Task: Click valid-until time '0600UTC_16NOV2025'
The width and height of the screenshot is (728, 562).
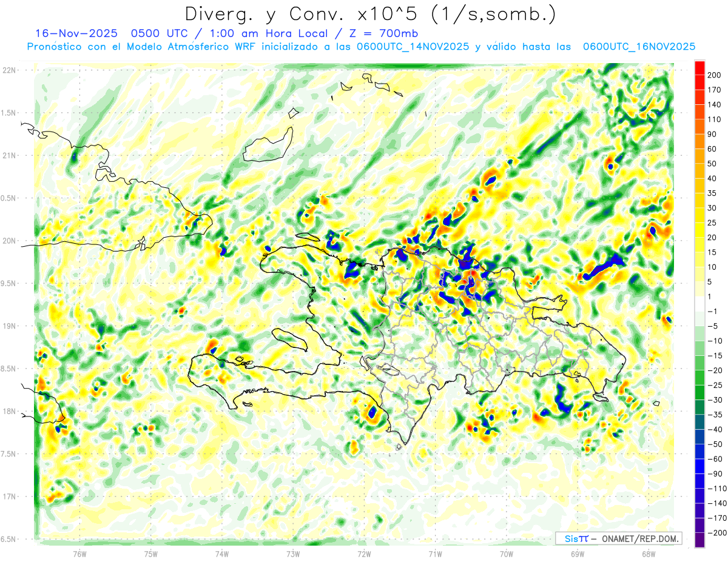Action: (x=639, y=46)
